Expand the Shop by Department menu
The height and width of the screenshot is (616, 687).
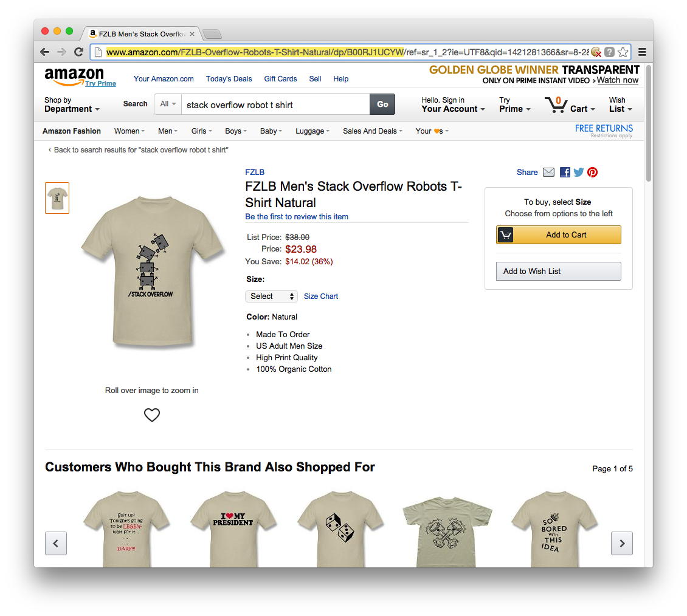click(x=72, y=104)
